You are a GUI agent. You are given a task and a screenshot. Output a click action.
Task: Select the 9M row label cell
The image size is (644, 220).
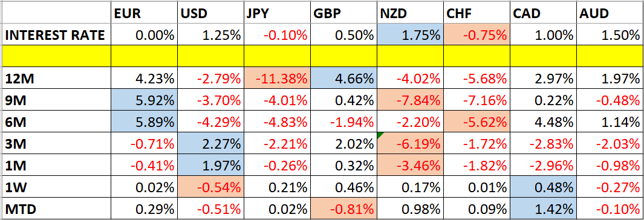point(56,99)
